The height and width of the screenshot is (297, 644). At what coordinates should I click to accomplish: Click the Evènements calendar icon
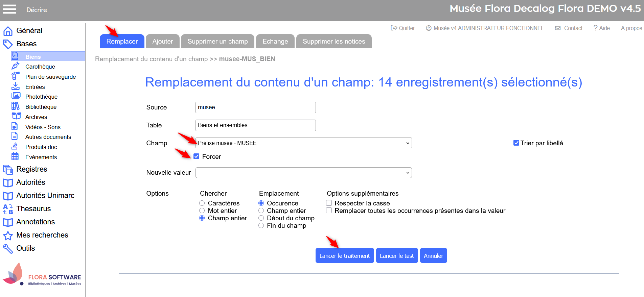(x=15, y=157)
